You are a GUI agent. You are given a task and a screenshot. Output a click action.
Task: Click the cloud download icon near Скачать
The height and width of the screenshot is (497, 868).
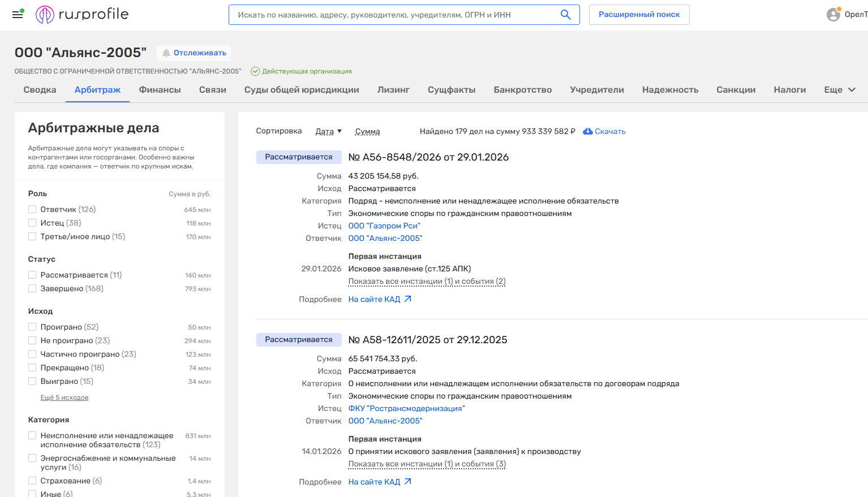pyautogui.click(x=588, y=131)
